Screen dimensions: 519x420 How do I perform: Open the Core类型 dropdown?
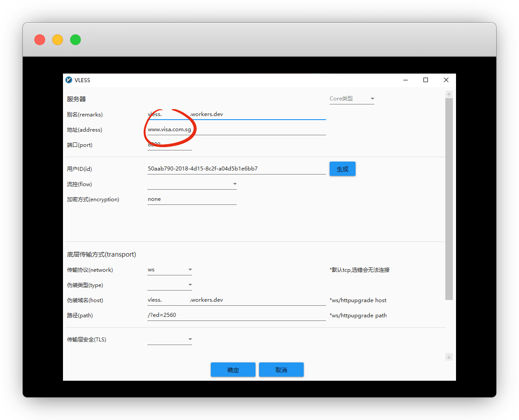[352, 99]
